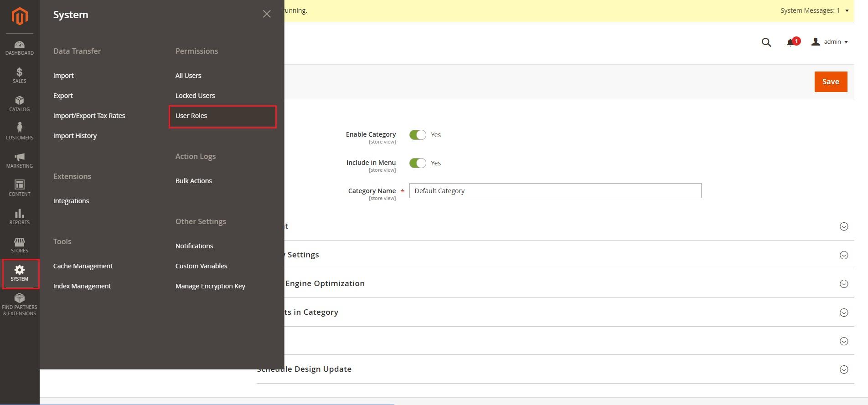Expand the Search Engine Optimization section

(x=843, y=284)
